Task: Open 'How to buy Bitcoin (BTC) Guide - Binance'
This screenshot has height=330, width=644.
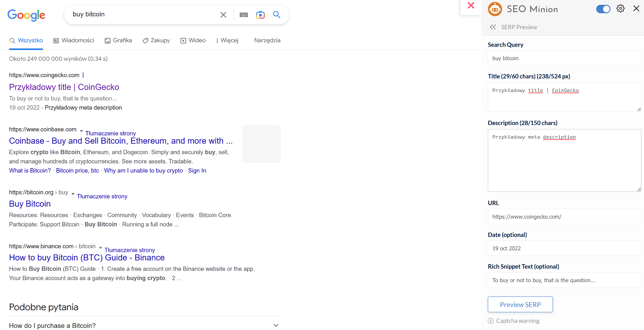Action: (x=87, y=258)
